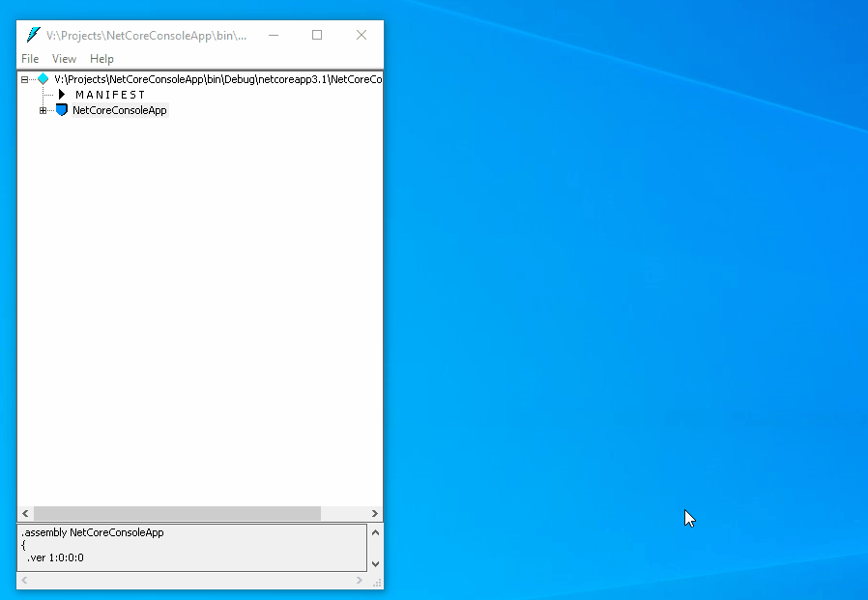The image size is (868, 600).
Task: Click the tree view horizontal scrollbar thumb
Action: pyautogui.click(x=176, y=514)
